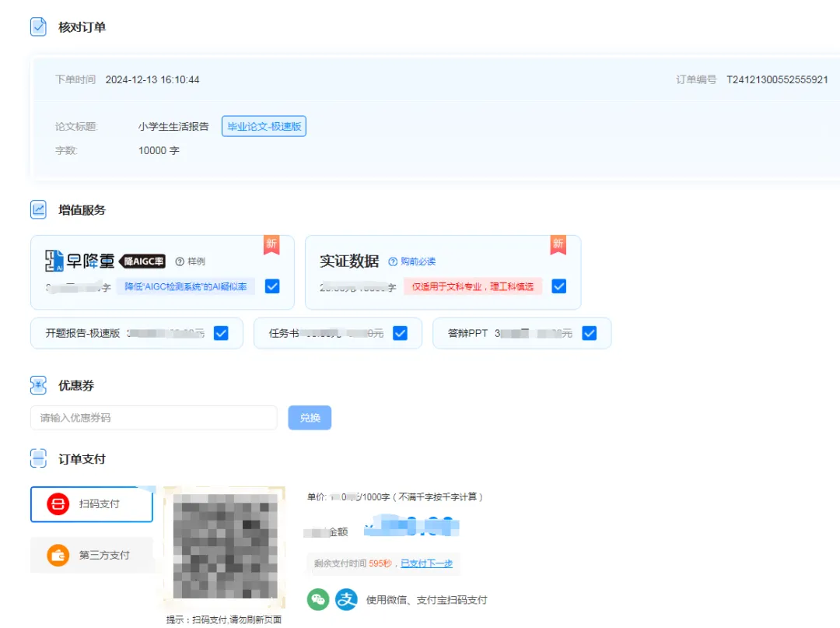Click the 提示：扫码支付,请勿刷新页面 hint
Screen dimensions: 840x628
coord(224,619)
